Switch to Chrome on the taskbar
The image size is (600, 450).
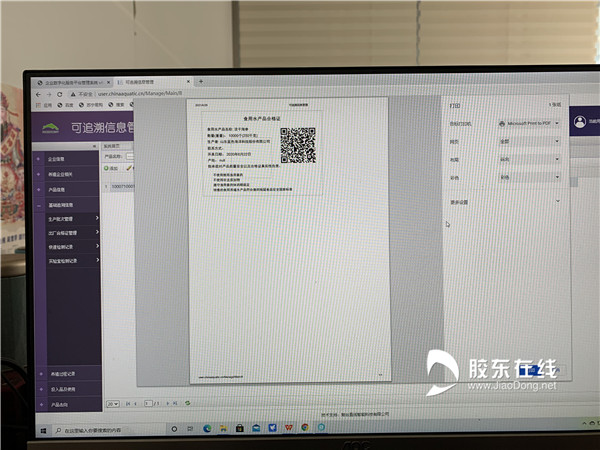click(305, 427)
